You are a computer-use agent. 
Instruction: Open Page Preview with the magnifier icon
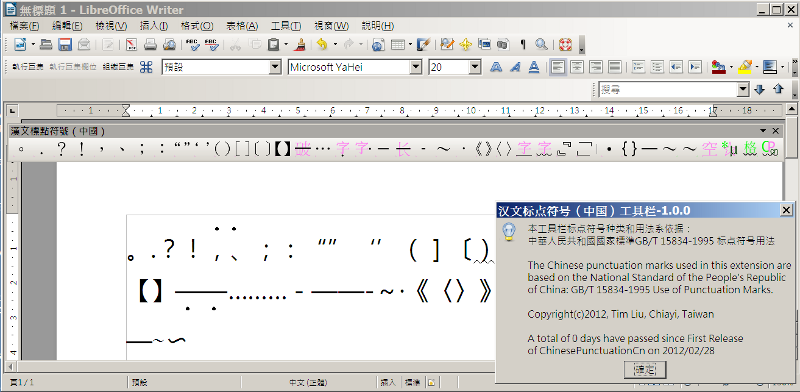169,45
